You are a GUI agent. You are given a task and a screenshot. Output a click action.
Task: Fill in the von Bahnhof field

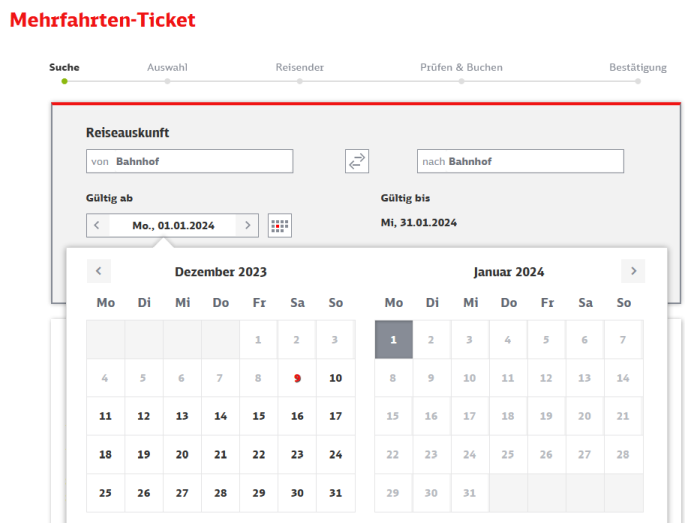(190, 161)
